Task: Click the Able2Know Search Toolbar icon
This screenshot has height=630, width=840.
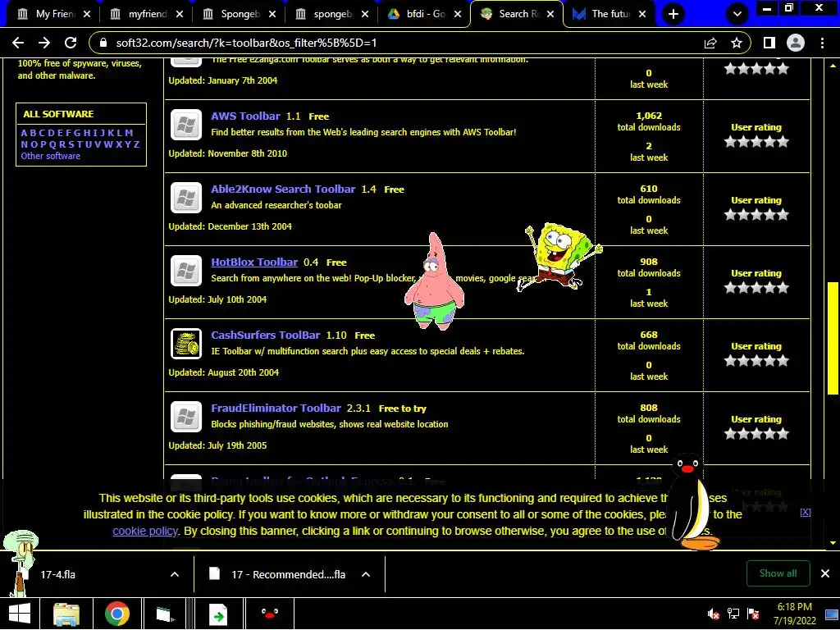Action: pyautogui.click(x=186, y=198)
